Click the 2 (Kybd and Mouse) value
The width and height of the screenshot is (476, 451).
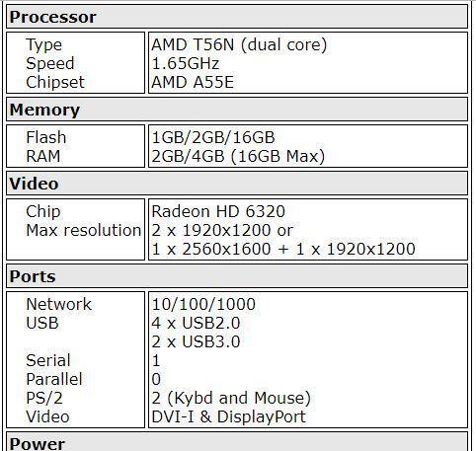coord(231,398)
